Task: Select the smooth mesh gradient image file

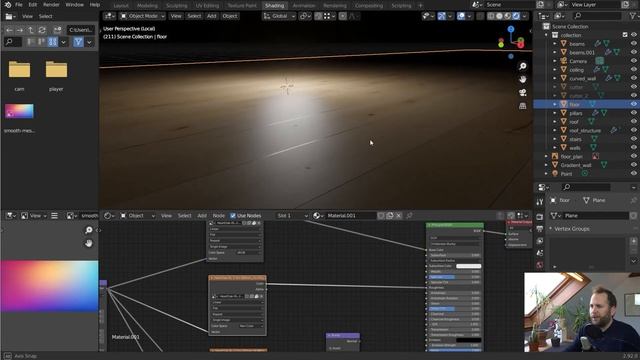Action: pyautogui.click(x=19, y=118)
